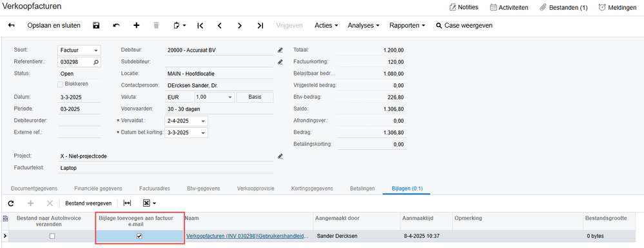Image resolution: width=644 pixels, height=248 pixels.
Task: Click the Vrijgeven button
Action: (x=289, y=25)
